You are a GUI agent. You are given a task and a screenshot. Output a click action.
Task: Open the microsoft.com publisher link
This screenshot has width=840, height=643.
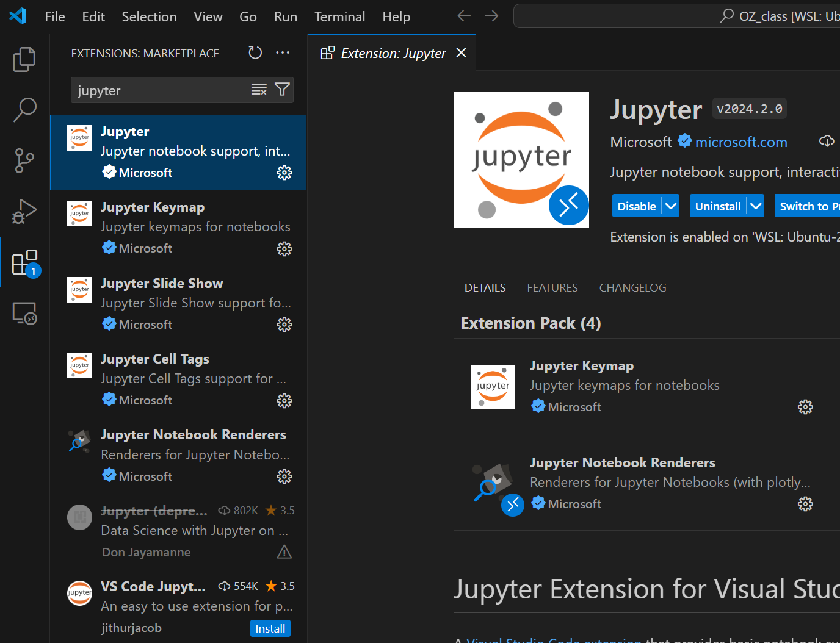pyautogui.click(x=741, y=142)
